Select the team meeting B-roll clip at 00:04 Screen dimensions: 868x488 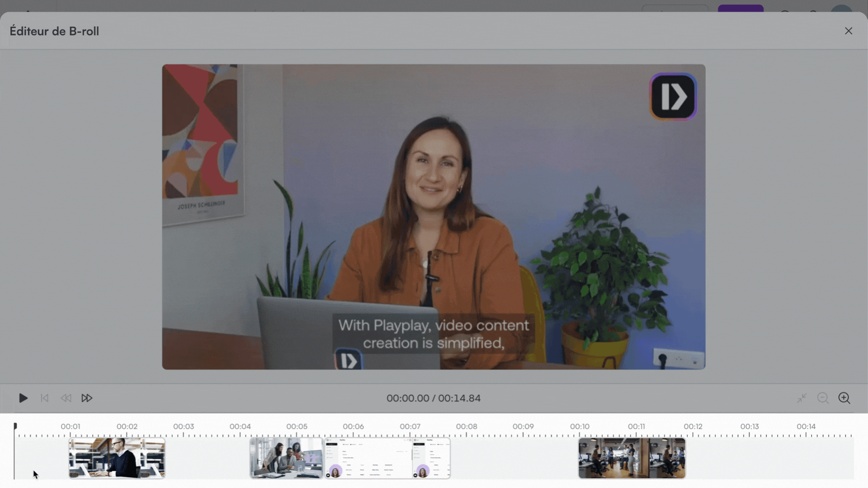[286, 458]
